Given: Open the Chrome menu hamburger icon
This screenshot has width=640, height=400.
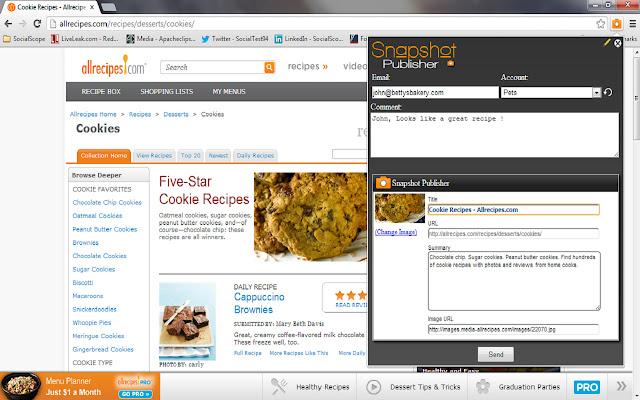Looking at the screenshot, I should pos(632,24).
